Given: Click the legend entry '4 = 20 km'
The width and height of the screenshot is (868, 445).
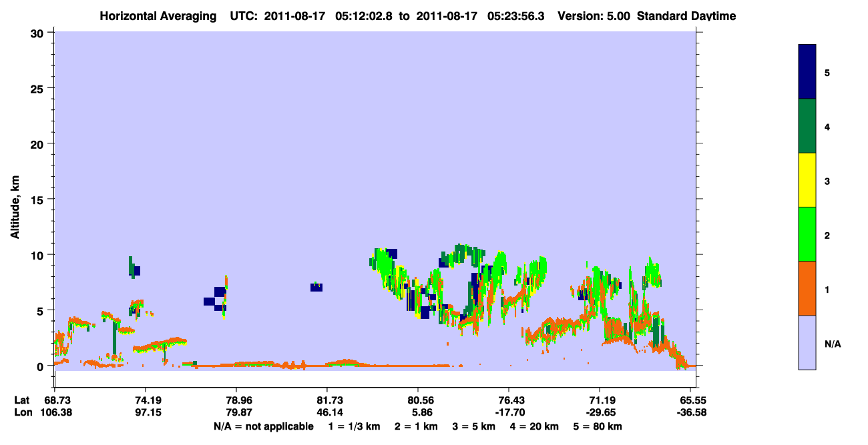Looking at the screenshot, I should tap(535, 426).
